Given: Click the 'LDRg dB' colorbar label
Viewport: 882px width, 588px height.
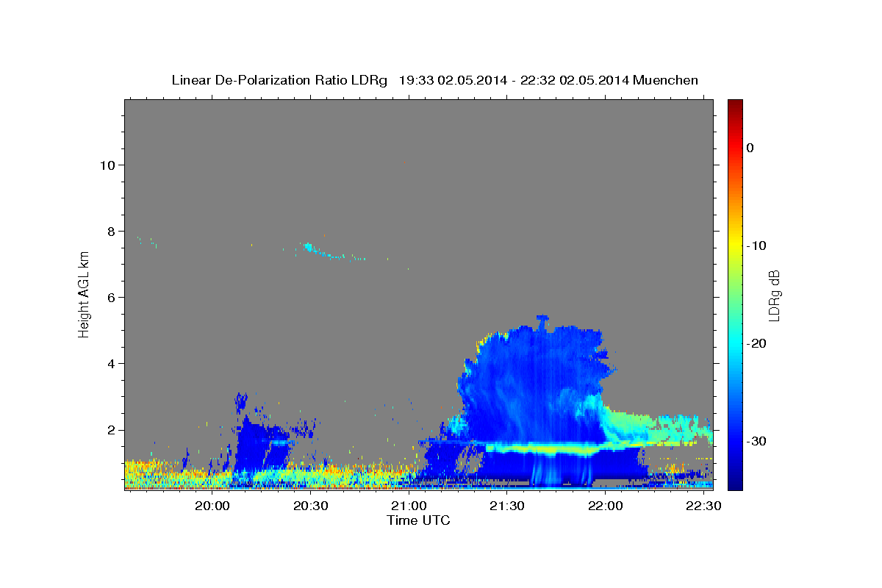Looking at the screenshot, I should click(x=773, y=295).
